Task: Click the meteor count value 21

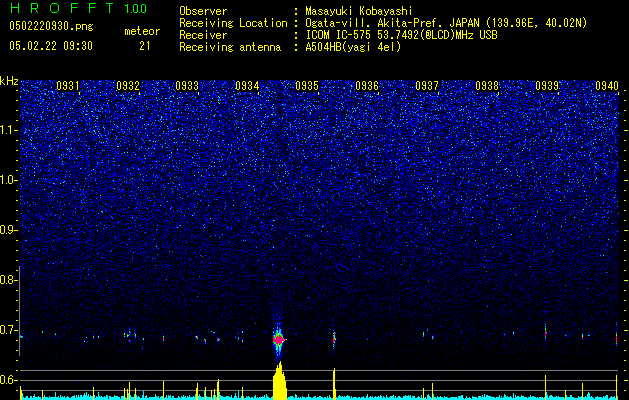Action: pos(145,46)
